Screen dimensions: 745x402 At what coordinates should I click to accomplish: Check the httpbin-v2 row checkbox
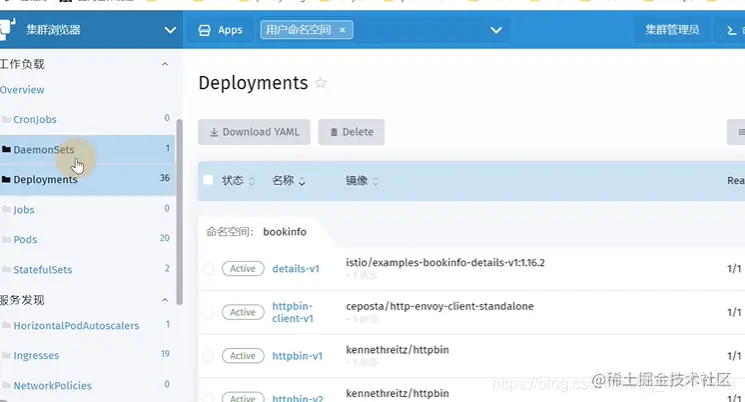[x=208, y=398]
